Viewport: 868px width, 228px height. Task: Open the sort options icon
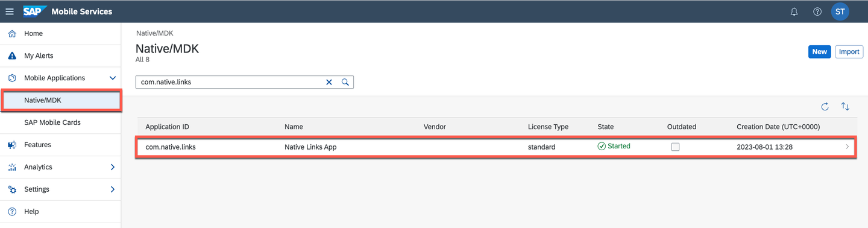tap(845, 107)
